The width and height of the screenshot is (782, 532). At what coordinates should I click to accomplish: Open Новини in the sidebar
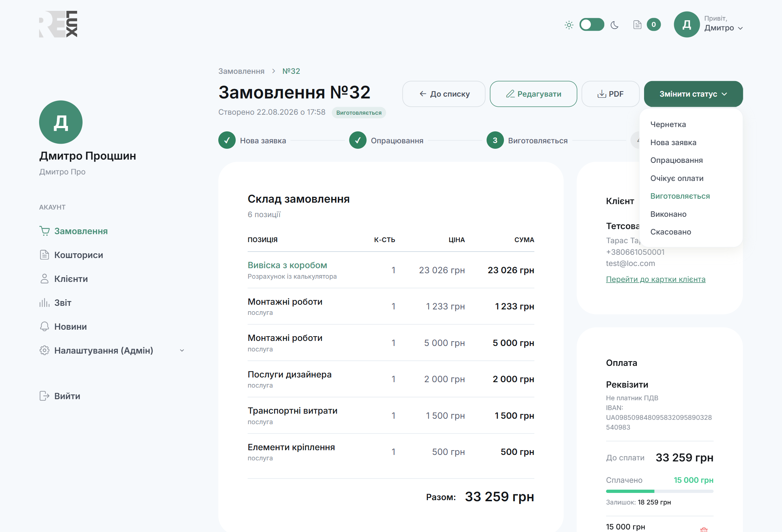63,326
